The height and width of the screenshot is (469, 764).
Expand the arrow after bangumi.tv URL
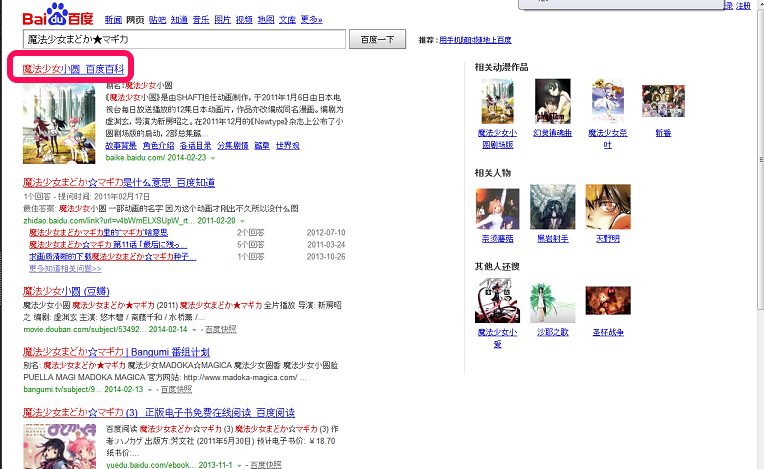[x=150, y=390]
